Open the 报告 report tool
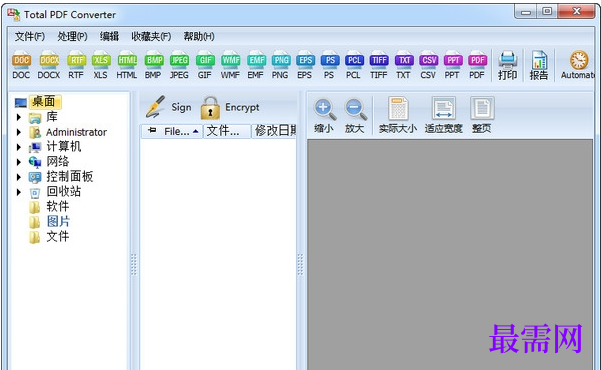 (539, 65)
